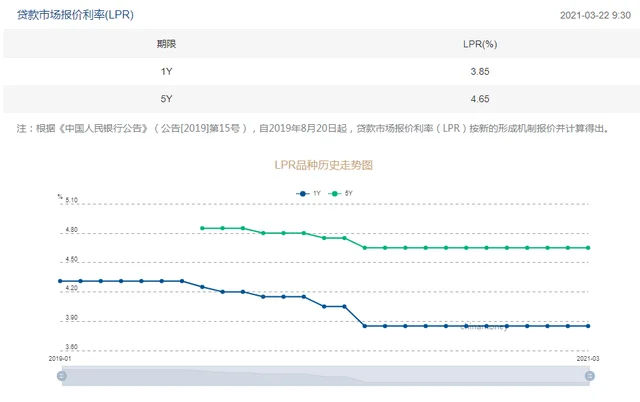Click the right handle of the range slider
The image size is (640, 402).
pyautogui.click(x=589, y=376)
